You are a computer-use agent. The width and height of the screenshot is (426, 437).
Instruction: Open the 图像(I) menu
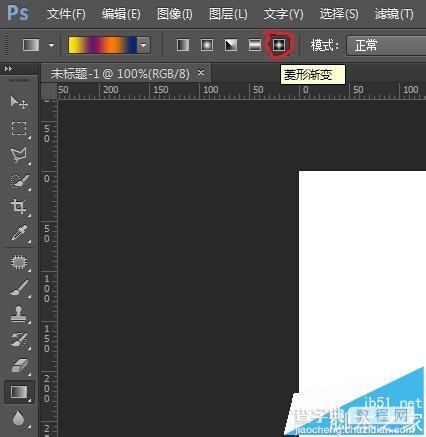[175, 14]
